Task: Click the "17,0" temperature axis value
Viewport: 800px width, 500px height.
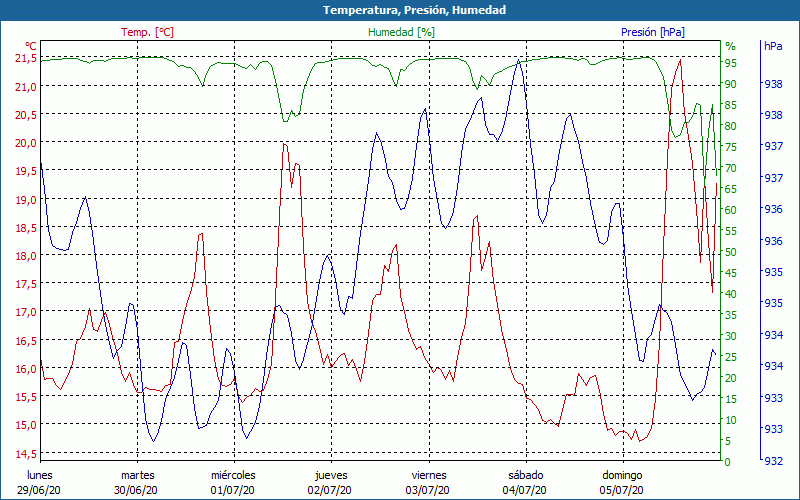Action: coord(26,312)
